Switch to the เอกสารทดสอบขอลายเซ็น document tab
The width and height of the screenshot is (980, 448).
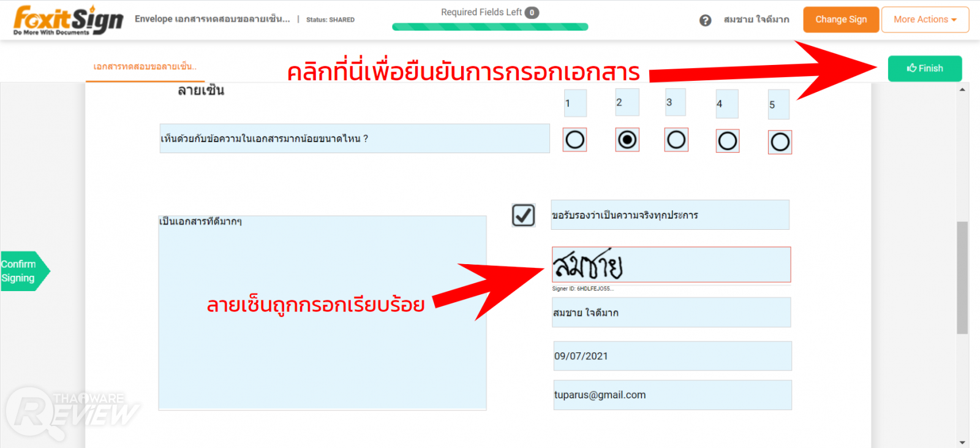point(145,66)
